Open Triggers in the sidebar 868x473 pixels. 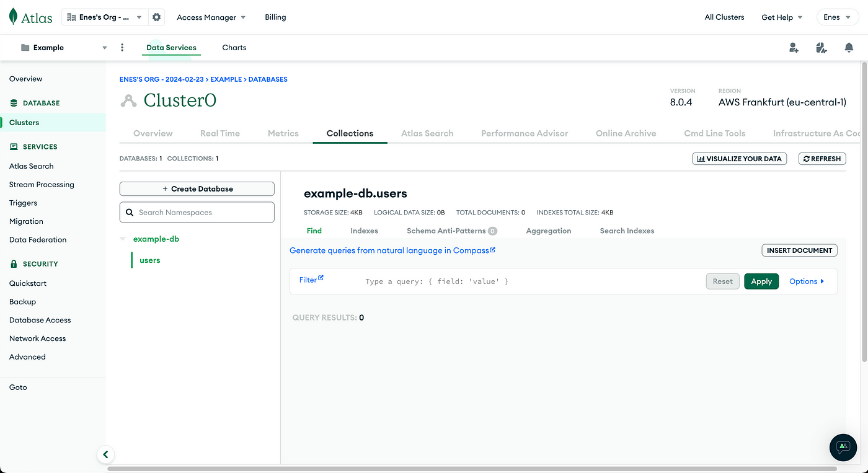pyautogui.click(x=24, y=203)
